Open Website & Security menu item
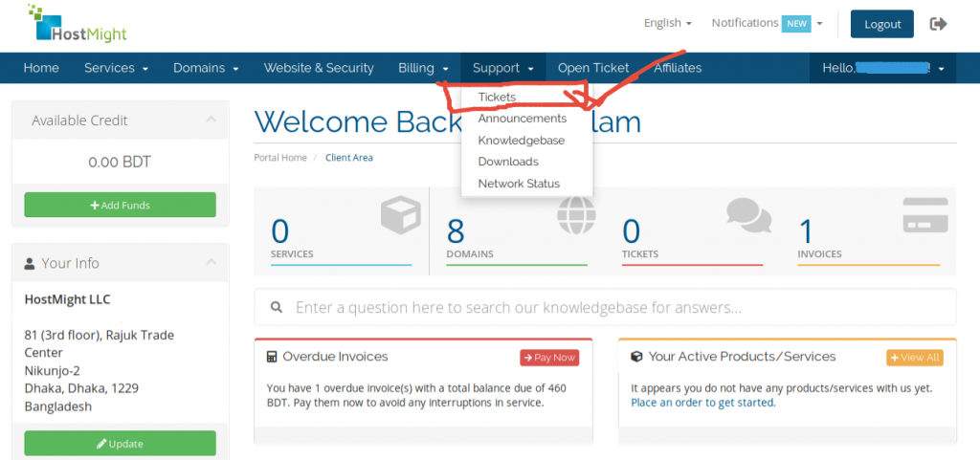980x460 pixels. click(x=319, y=68)
